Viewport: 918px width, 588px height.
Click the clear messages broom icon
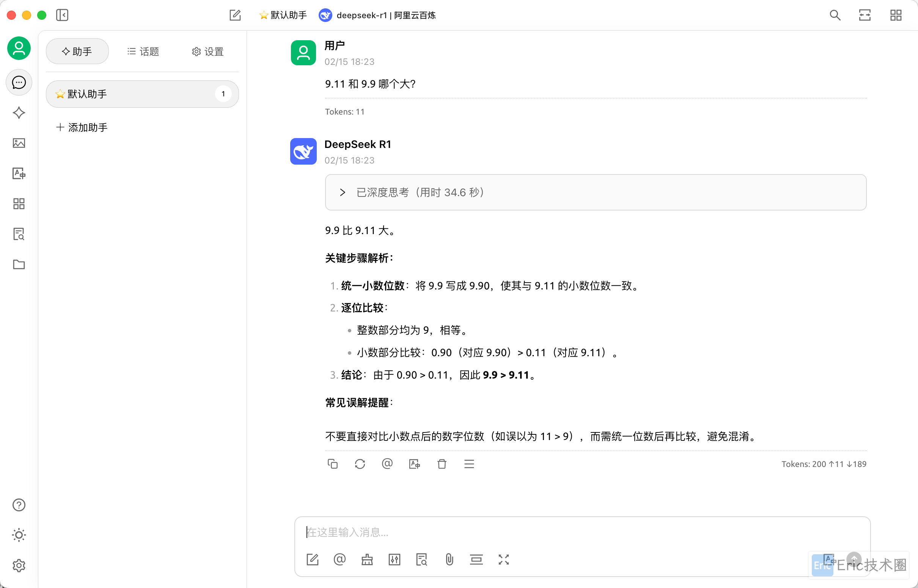pos(367,560)
